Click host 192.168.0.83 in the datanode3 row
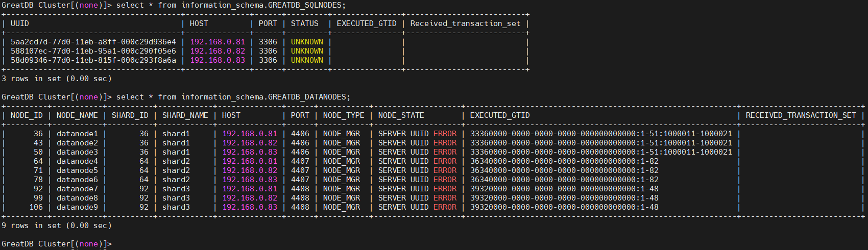Image resolution: width=868 pixels, height=250 pixels. tap(250, 152)
